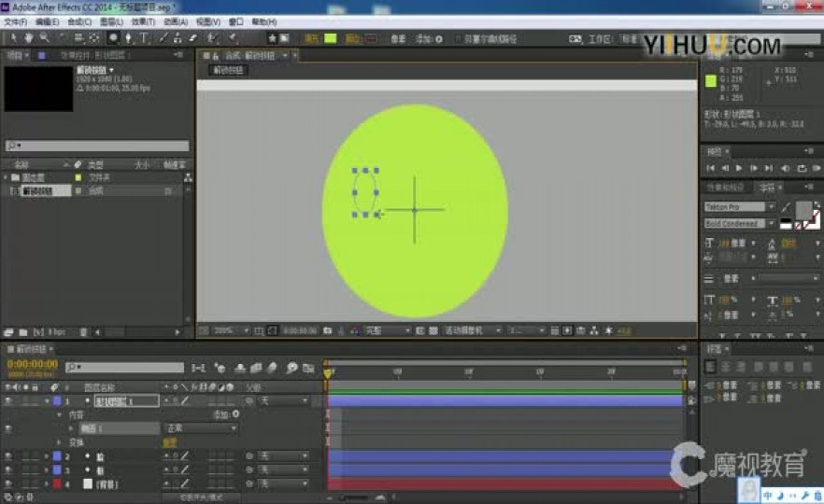Open the Animation (动画) menu

(x=176, y=21)
